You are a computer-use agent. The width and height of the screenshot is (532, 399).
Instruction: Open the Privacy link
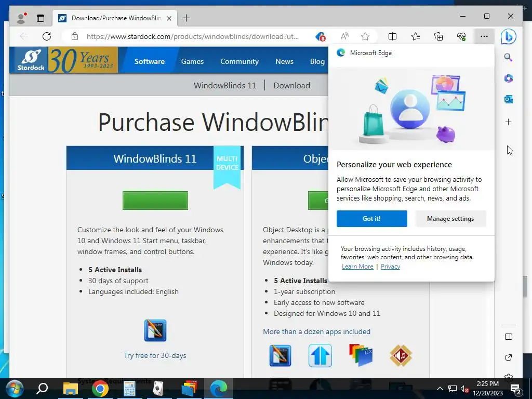pyautogui.click(x=390, y=267)
